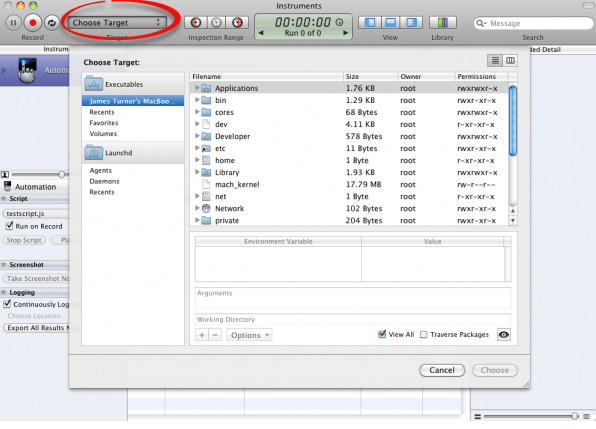Viewport: 596px width, 429px height.
Task: Open the Choose Target dropdown
Action: coord(117,23)
